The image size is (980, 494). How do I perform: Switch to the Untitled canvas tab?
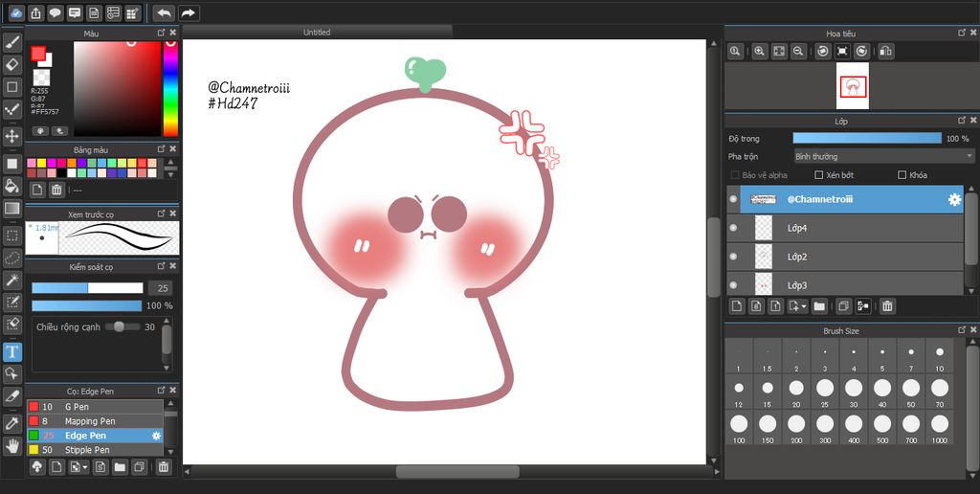[317, 32]
